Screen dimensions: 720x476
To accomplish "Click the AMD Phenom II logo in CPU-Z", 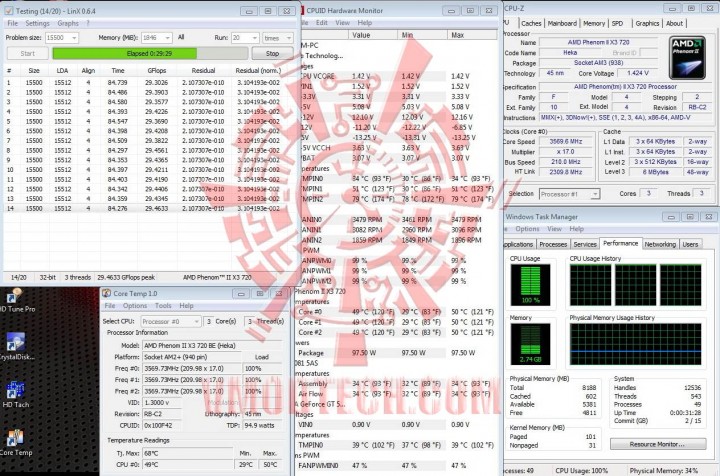I will (x=687, y=58).
